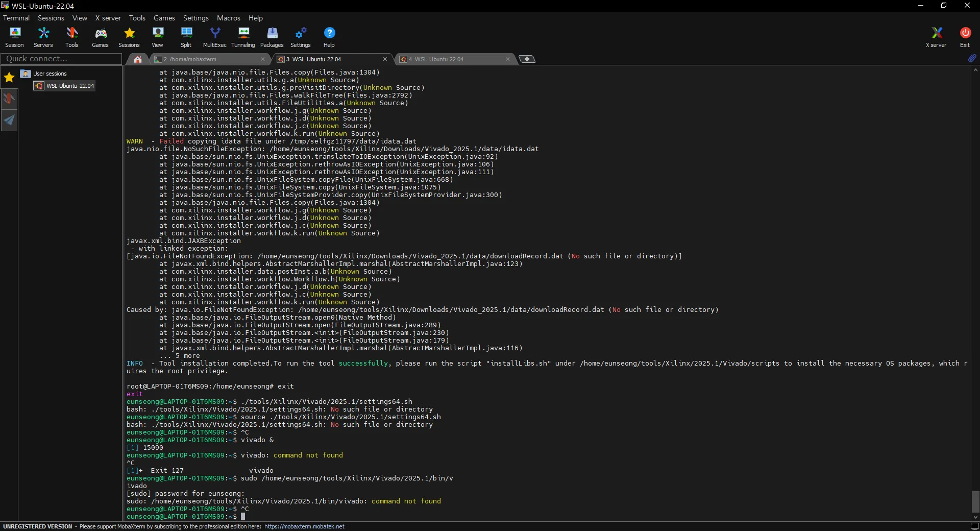Screen dimensions: 980x531
Task: Collapse the User sessions folder
Action: 26,74
